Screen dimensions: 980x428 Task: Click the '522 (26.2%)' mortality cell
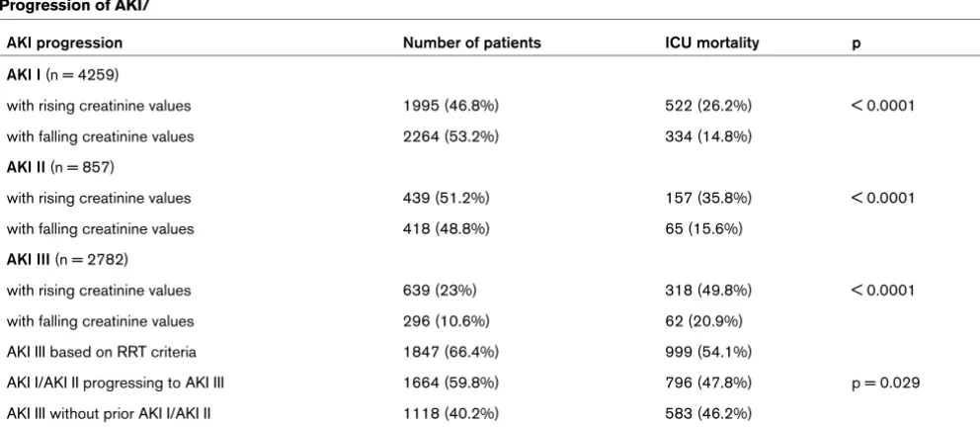pos(708,106)
